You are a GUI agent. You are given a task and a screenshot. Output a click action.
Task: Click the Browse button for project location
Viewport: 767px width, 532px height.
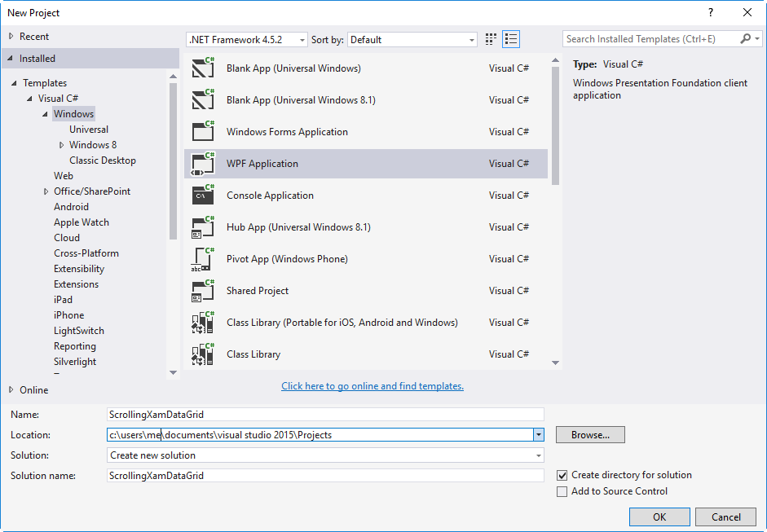[x=590, y=434]
